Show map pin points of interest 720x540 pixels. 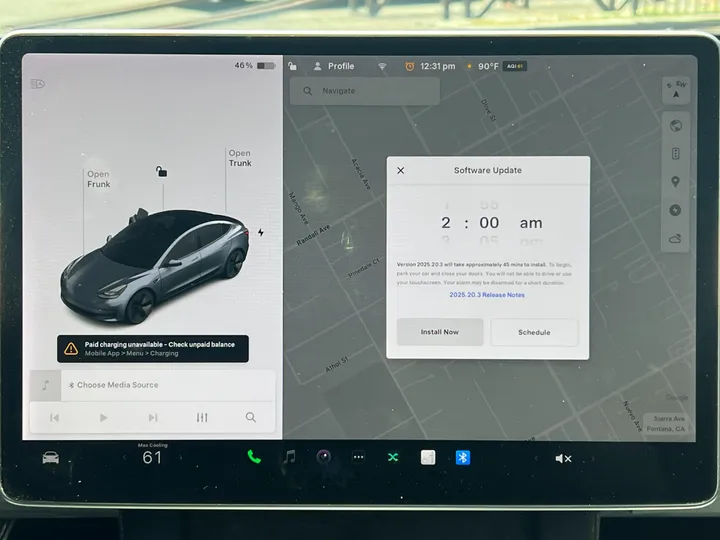675,182
